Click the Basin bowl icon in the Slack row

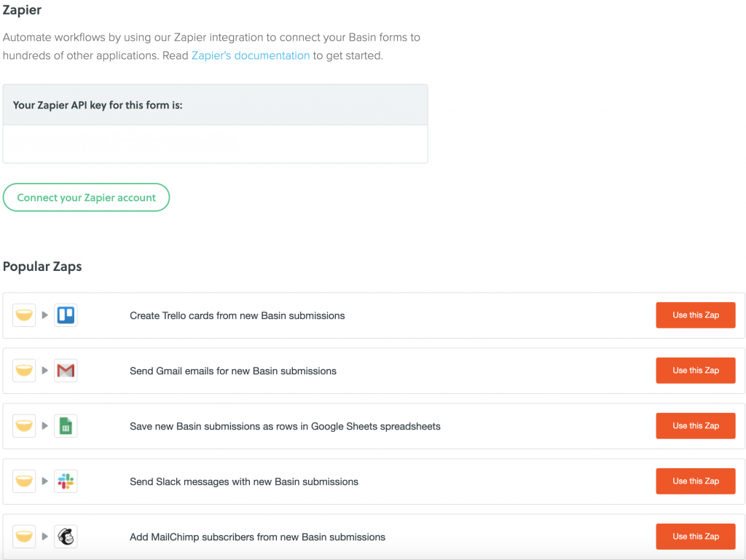(24, 481)
